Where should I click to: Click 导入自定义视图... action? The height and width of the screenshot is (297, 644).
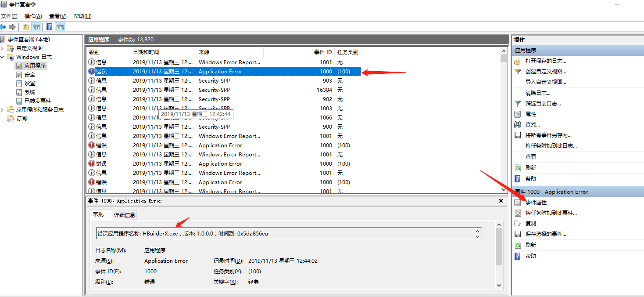tap(546, 82)
